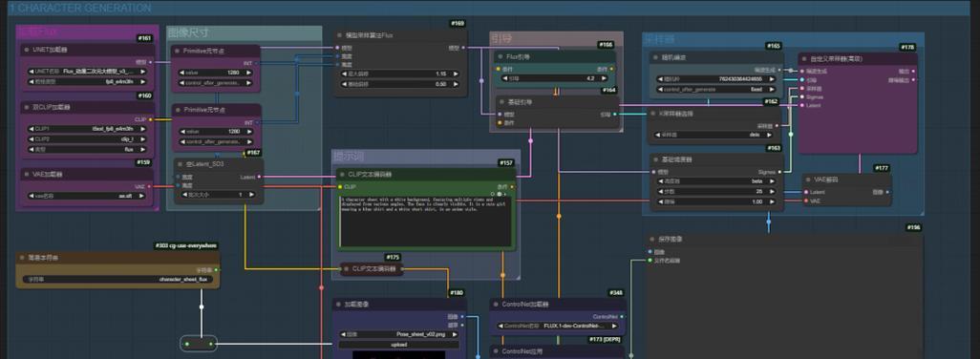This screenshot has height=359, width=980.
Task: Click inside the CLIP prompt text box
Action: pyautogui.click(x=426, y=222)
